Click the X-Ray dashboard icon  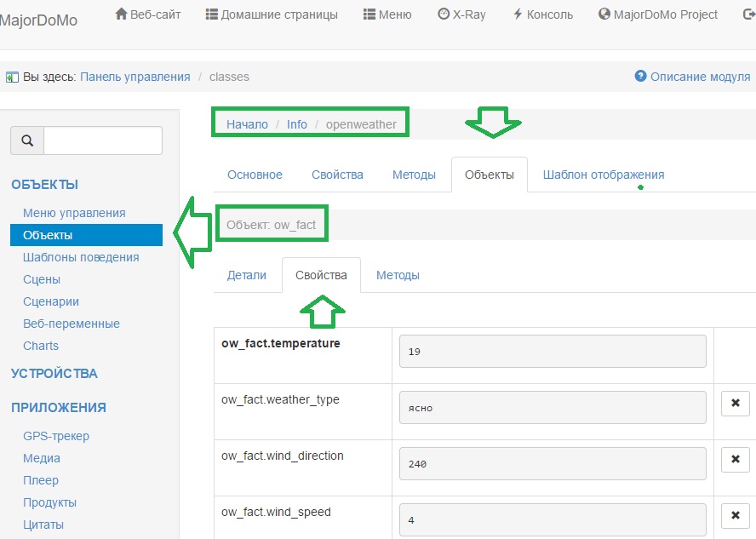pyautogui.click(x=443, y=14)
